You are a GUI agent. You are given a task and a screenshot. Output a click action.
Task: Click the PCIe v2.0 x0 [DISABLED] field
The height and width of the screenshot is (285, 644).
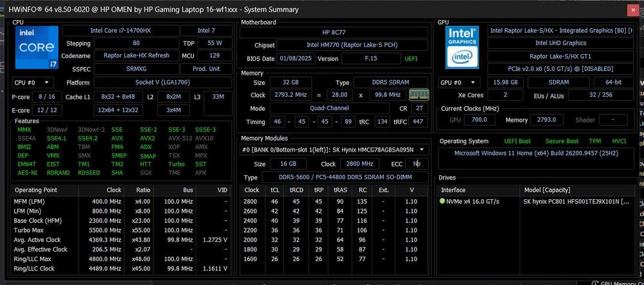pos(560,69)
